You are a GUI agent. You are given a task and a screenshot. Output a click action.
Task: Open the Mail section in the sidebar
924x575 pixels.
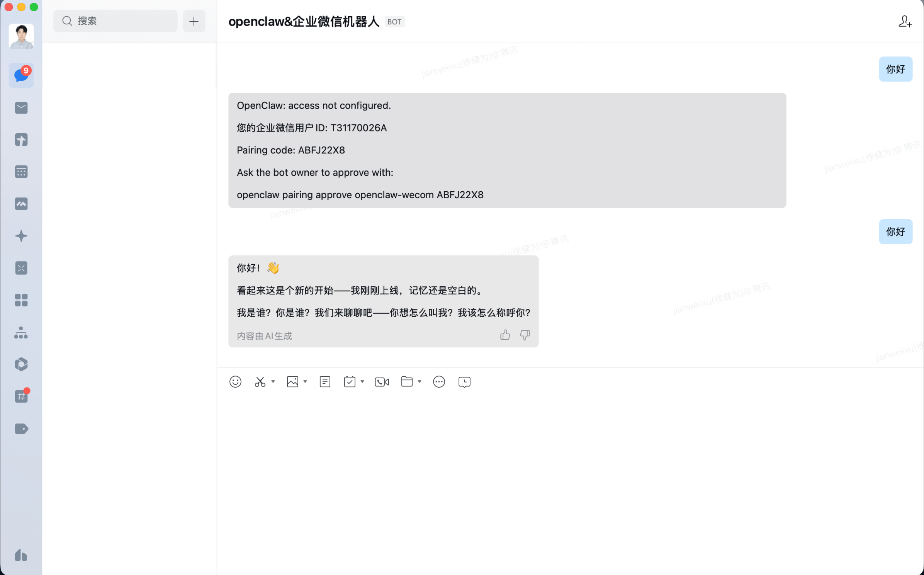[x=21, y=108]
